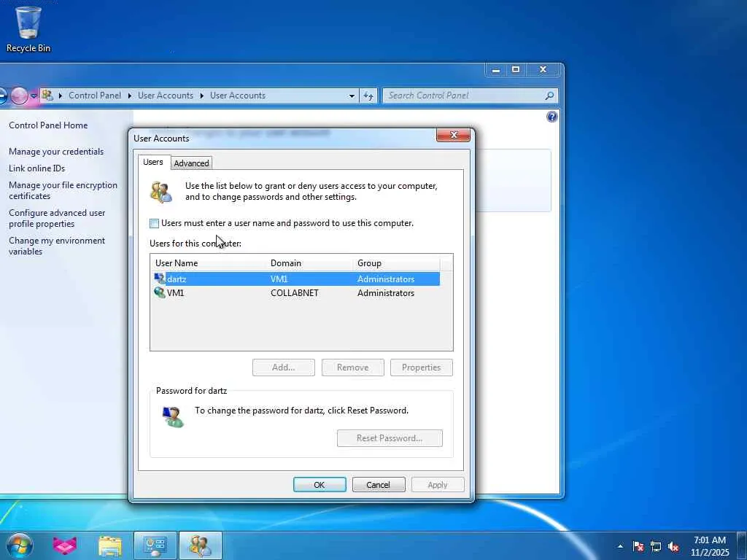Click the address bar User Accounts folder icon
Image resolution: width=747 pixels, height=560 pixels.
coord(47,96)
